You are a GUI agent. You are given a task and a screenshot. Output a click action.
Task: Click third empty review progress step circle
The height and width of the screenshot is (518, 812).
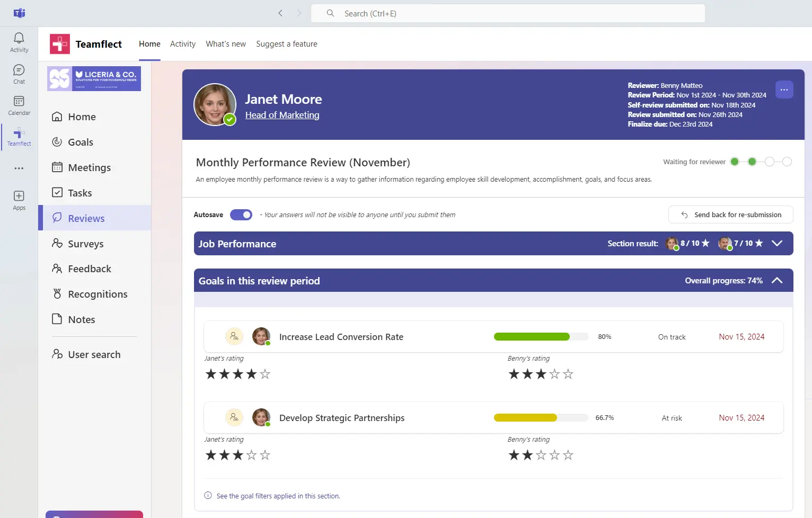click(770, 162)
